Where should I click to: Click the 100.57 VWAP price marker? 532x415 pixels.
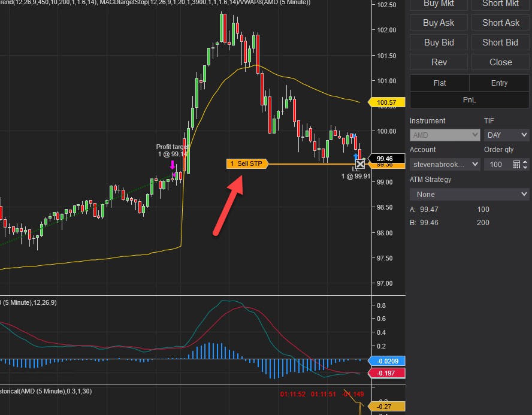[x=386, y=102]
